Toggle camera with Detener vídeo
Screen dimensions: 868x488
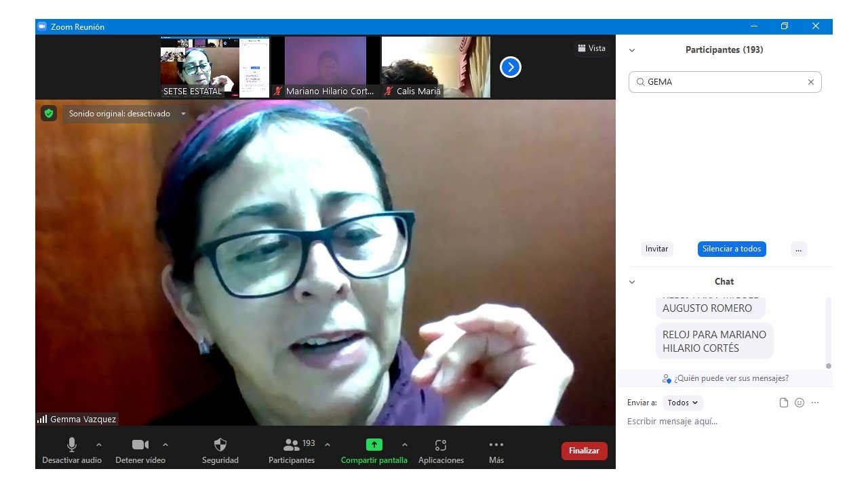pyautogui.click(x=140, y=445)
